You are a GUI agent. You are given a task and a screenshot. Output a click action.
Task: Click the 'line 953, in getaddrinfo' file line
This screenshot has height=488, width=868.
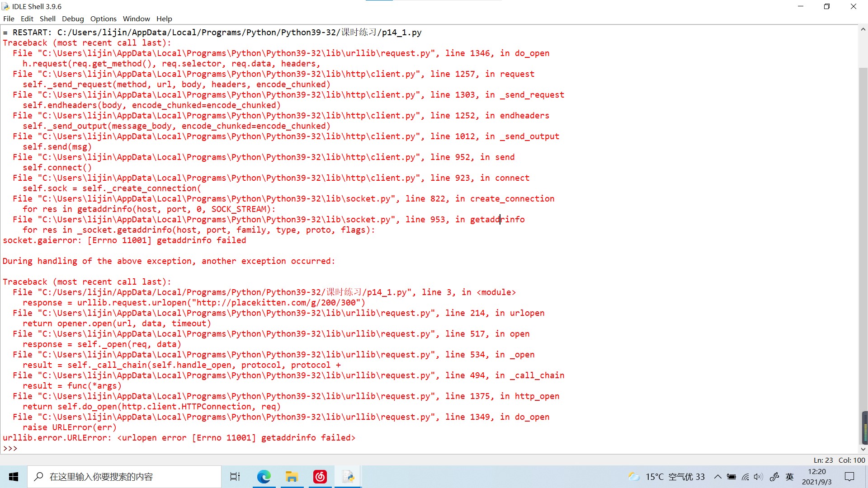269,220
